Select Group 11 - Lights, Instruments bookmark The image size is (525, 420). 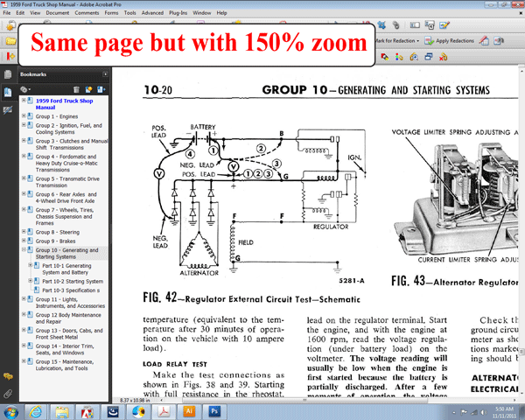click(70, 303)
